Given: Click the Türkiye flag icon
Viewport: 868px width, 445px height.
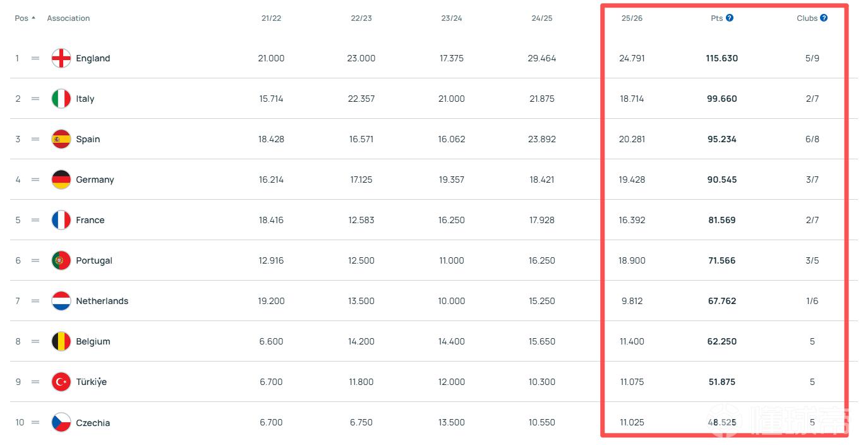Looking at the screenshot, I should (61, 382).
